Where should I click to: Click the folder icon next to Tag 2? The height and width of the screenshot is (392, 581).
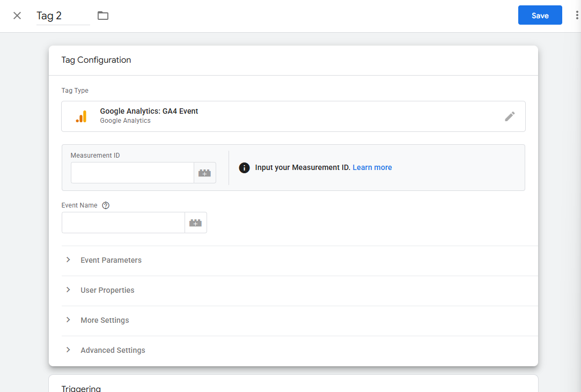[103, 16]
